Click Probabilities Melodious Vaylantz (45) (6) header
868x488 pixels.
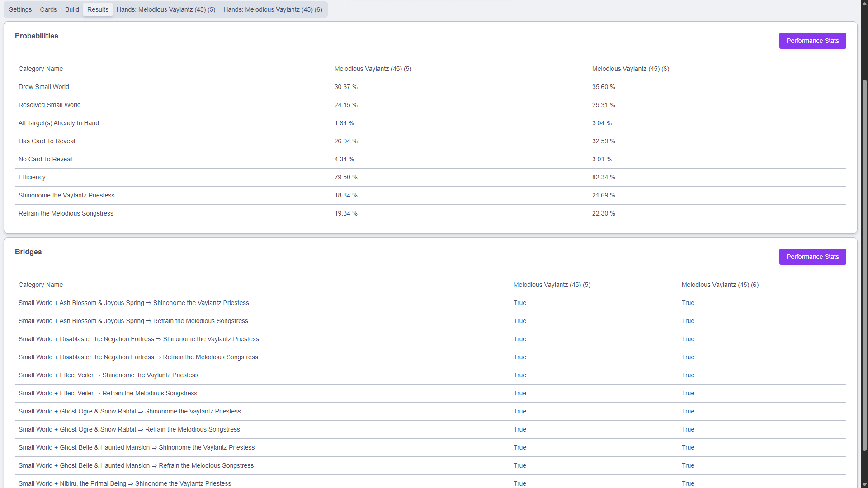click(631, 69)
